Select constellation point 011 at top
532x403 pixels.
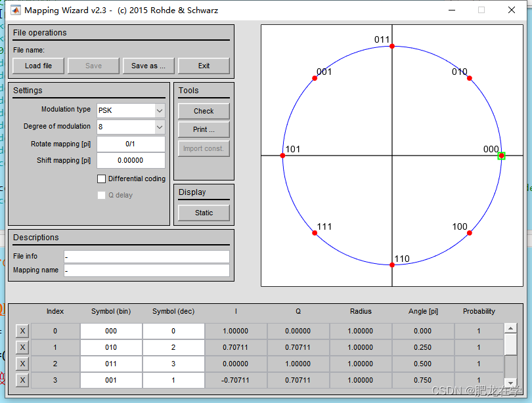click(x=392, y=46)
